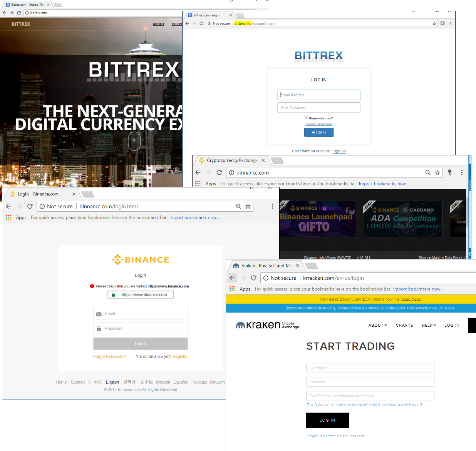Reload the Bittrex Log in page

point(201,23)
